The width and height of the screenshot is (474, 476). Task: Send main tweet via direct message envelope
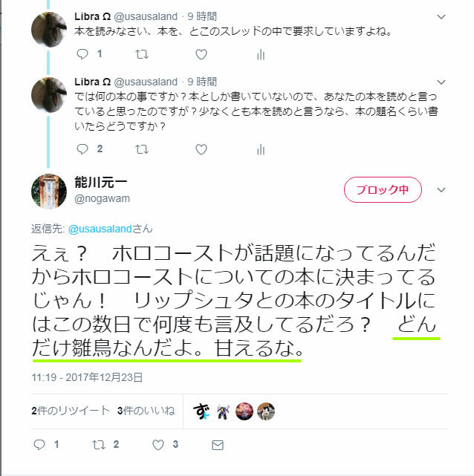point(218,445)
